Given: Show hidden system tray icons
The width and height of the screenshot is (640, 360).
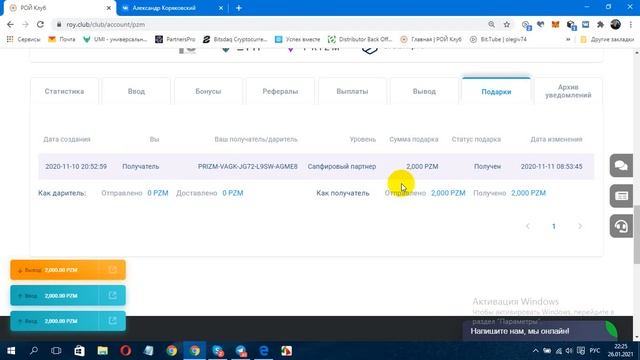Looking at the screenshot, I should tap(536, 351).
